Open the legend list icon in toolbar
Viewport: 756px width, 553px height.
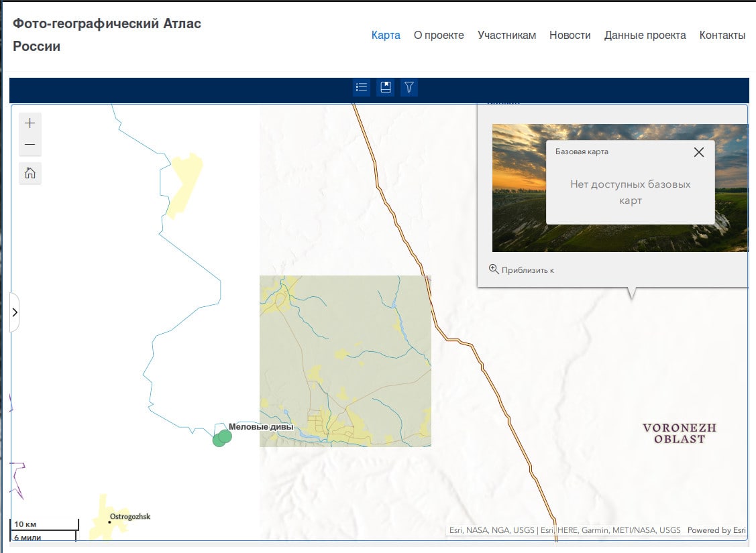[362, 87]
